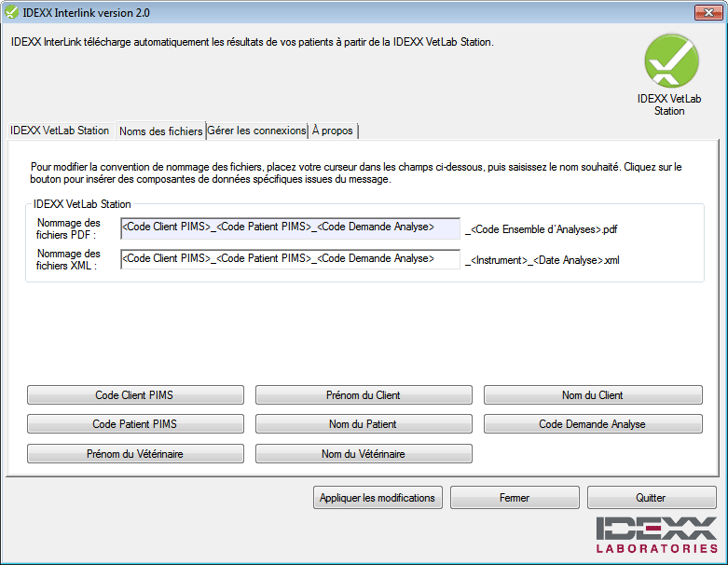Insert Nom du Client component

click(x=592, y=395)
